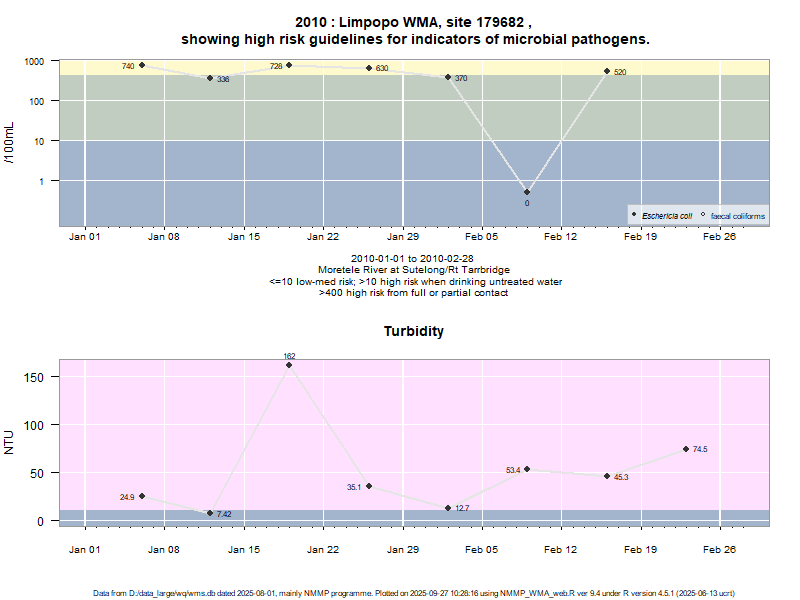
Task: Click the faecal coliforms legend marker
Action: (703, 215)
